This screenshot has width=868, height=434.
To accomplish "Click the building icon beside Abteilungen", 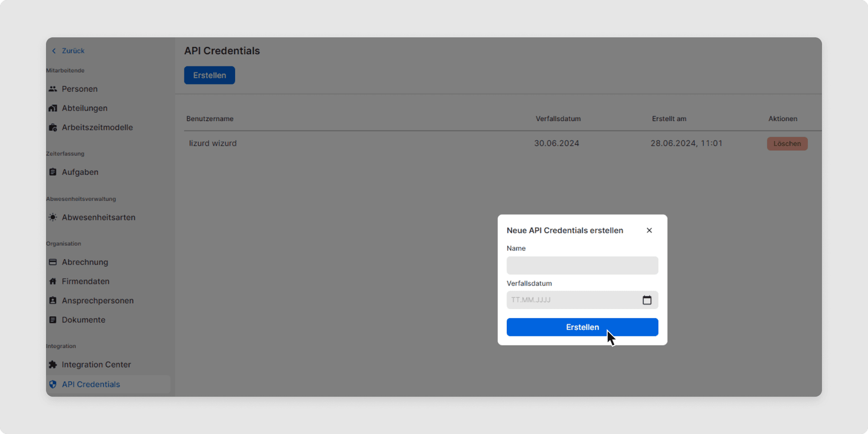I will pyautogui.click(x=53, y=108).
